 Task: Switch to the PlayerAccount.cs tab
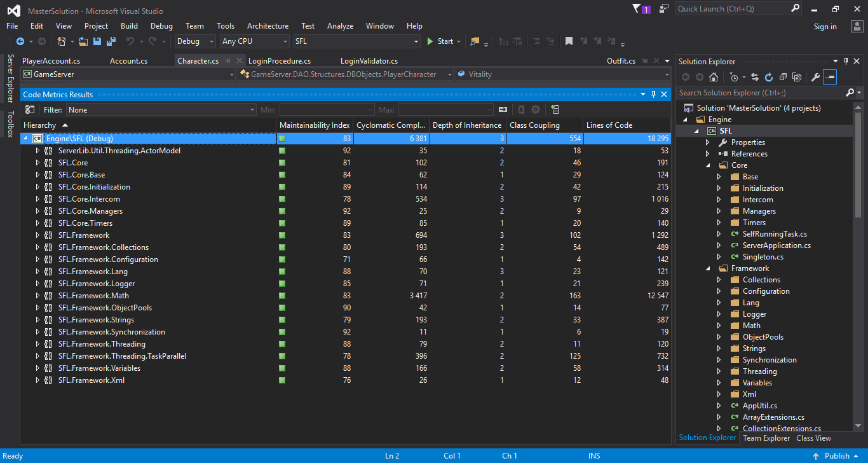pyautogui.click(x=51, y=61)
